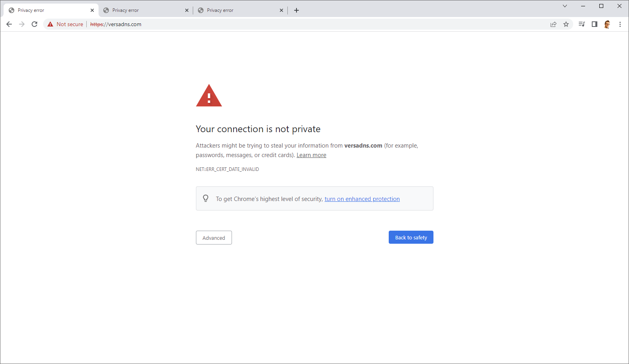The height and width of the screenshot is (364, 629).
Task: Click the versadns.com address bar
Action: pos(277,24)
